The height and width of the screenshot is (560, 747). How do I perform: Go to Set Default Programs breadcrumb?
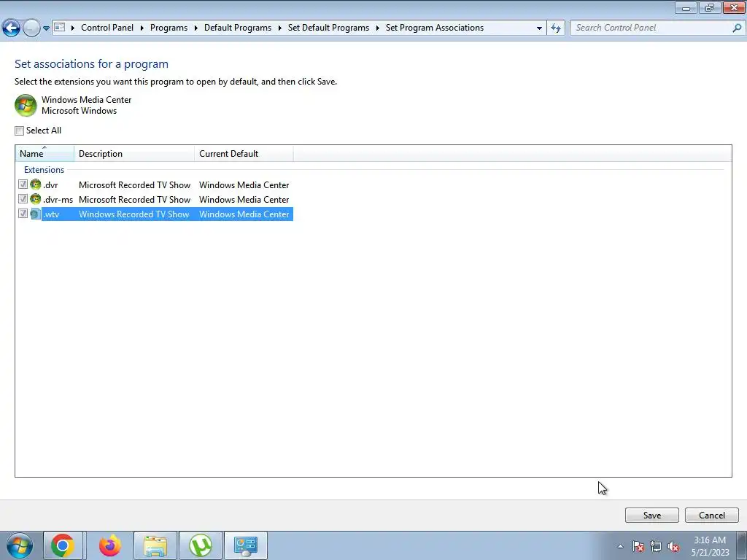tap(328, 28)
